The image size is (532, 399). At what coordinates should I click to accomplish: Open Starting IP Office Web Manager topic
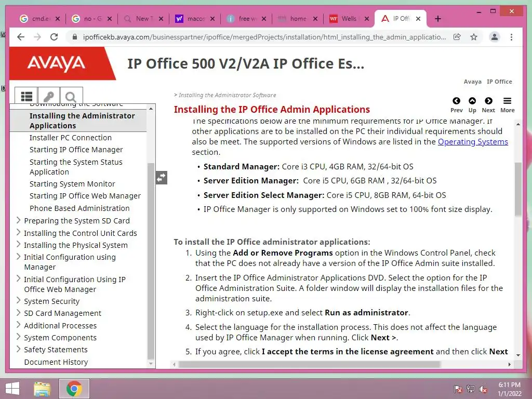(85, 196)
